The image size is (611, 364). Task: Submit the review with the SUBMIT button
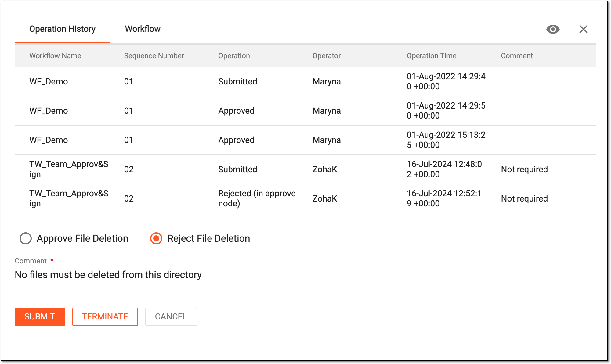coord(40,316)
